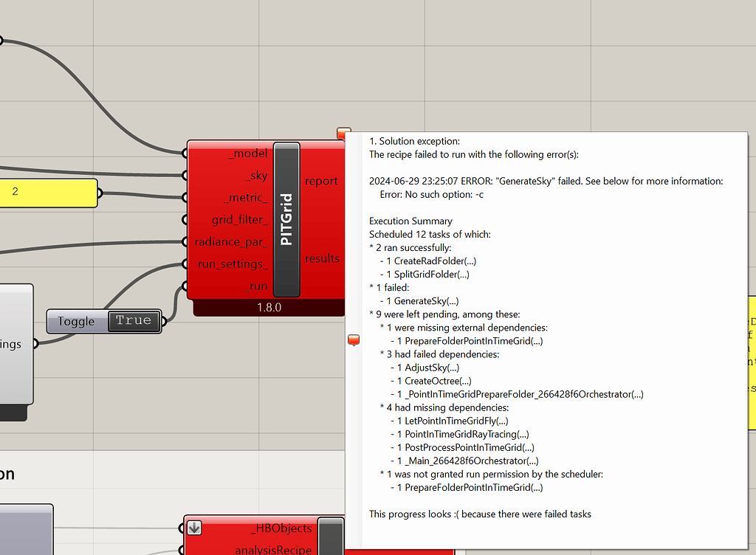Click the red error balloon above PITGrid

(x=343, y=134)
